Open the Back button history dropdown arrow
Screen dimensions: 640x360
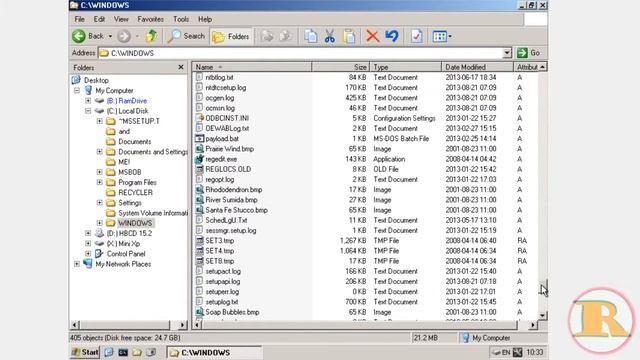point(110,36)
